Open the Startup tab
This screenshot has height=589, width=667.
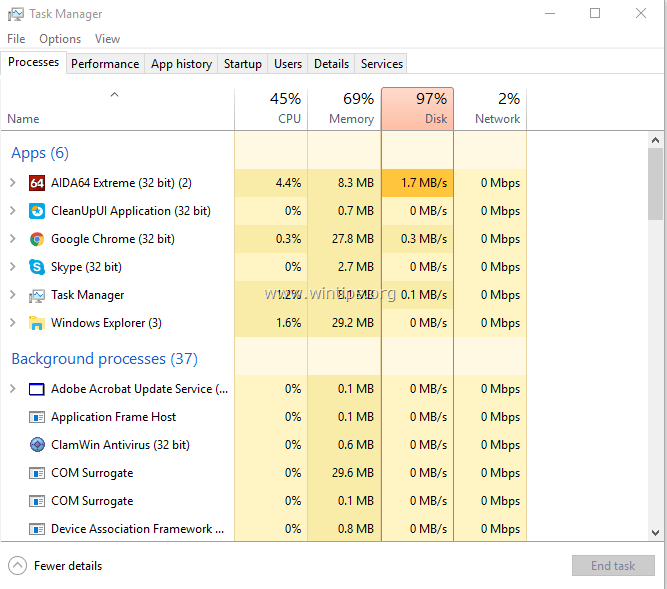coord(242,64)
